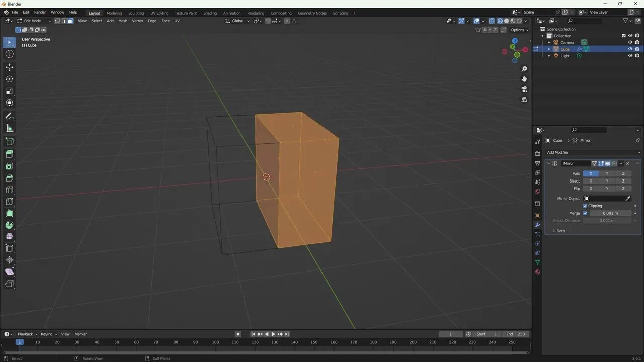Select the Transform tool

click(x=9, y=103)
